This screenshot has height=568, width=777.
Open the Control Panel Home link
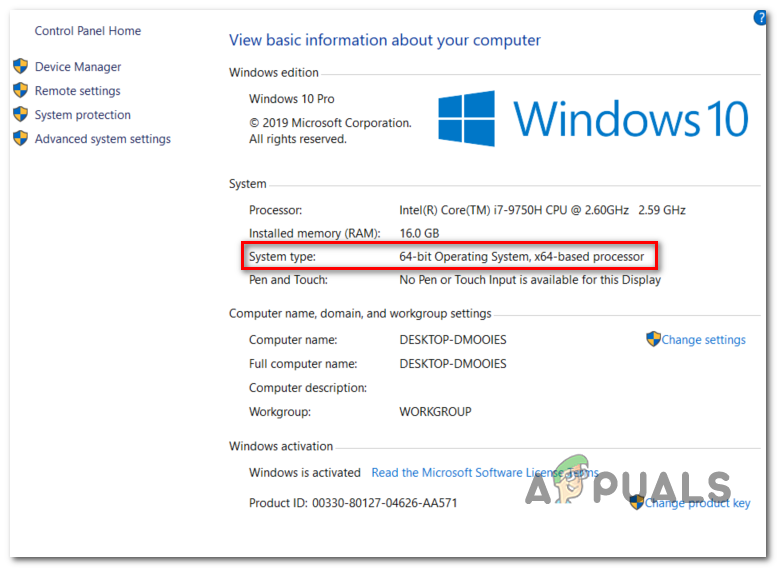coord(88,31)
